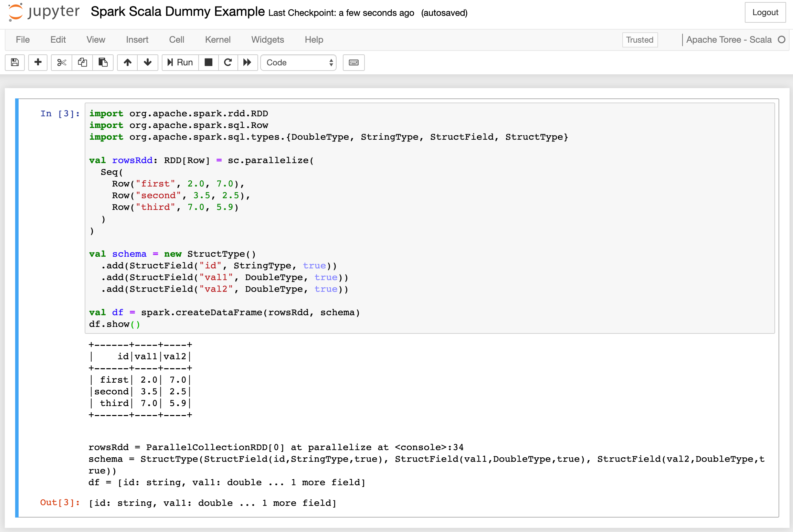Save the notebook via the save icon
This screenshot has width=793, height=532.
(14, 63)
